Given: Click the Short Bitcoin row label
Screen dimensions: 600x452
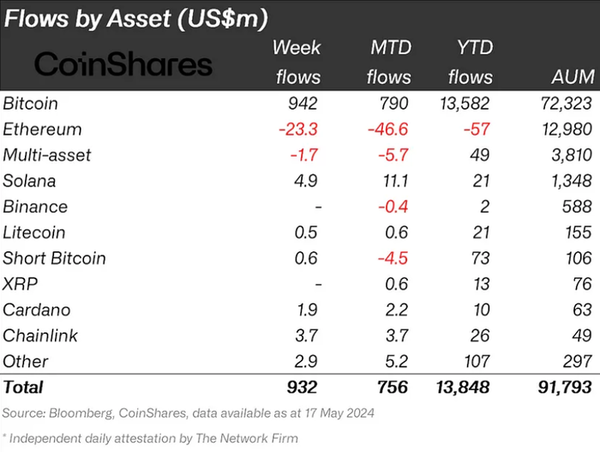Looking at the screenshot, I should coord(53,257).
